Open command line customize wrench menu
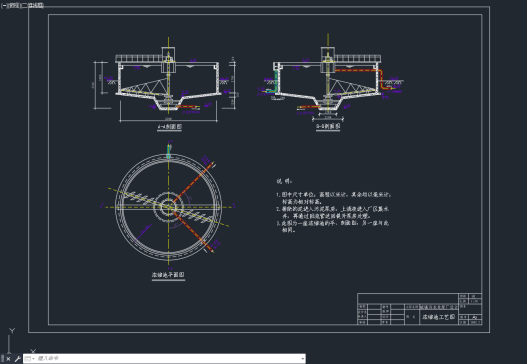The width and height of the screenshot is (527, 364). point(17,359)
